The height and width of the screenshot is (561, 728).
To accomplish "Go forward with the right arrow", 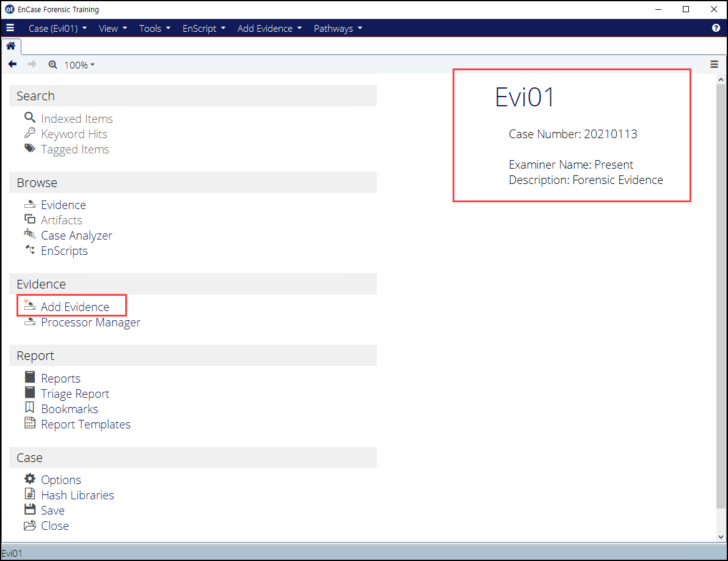I will tap(32, 64).
